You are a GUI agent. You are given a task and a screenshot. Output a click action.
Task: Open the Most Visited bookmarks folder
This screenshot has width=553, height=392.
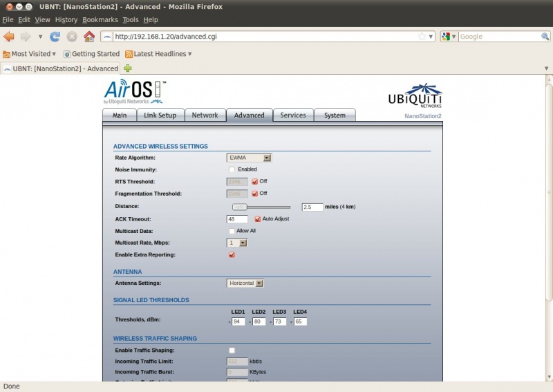[30, 54]
